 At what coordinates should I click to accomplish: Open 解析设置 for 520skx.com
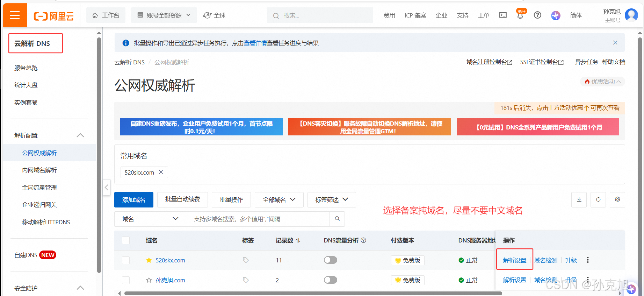click(514, 260)
